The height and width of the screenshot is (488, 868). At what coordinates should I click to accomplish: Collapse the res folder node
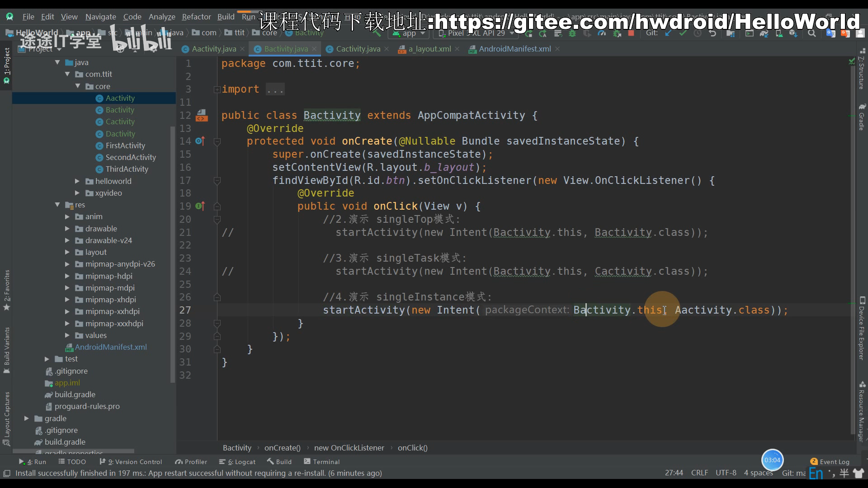(x=57, y=205)
